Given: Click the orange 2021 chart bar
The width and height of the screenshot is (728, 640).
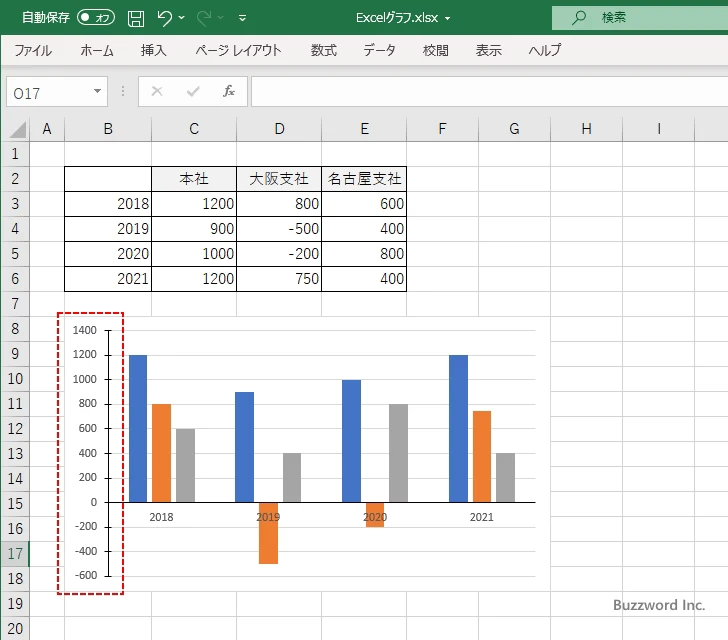Looking at the screenshot, I should click(482, 456).
